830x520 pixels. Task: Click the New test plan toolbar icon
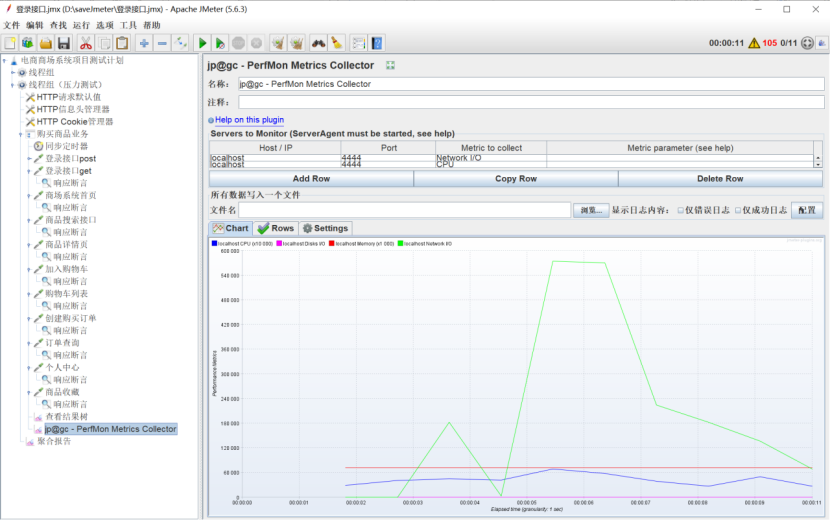[10, 43]
